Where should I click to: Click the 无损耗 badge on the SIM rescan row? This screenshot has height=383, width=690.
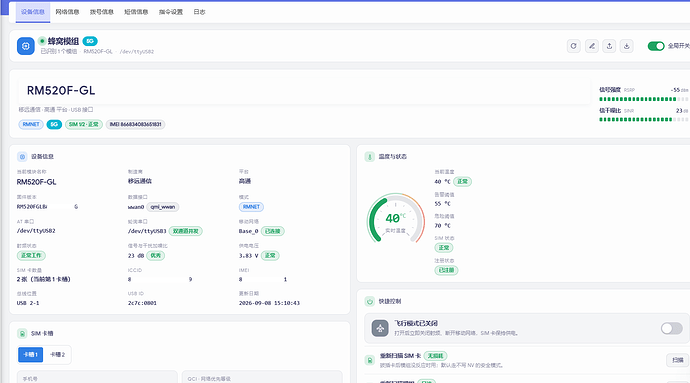[436, 355]
